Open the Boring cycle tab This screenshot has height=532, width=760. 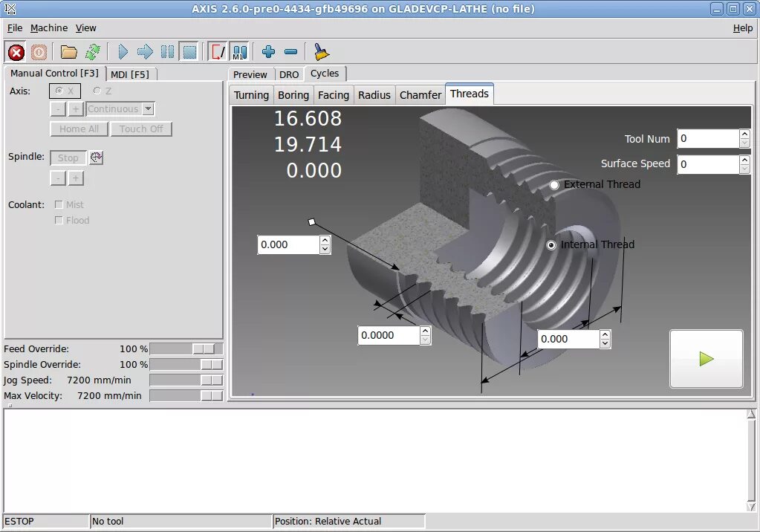293,95
